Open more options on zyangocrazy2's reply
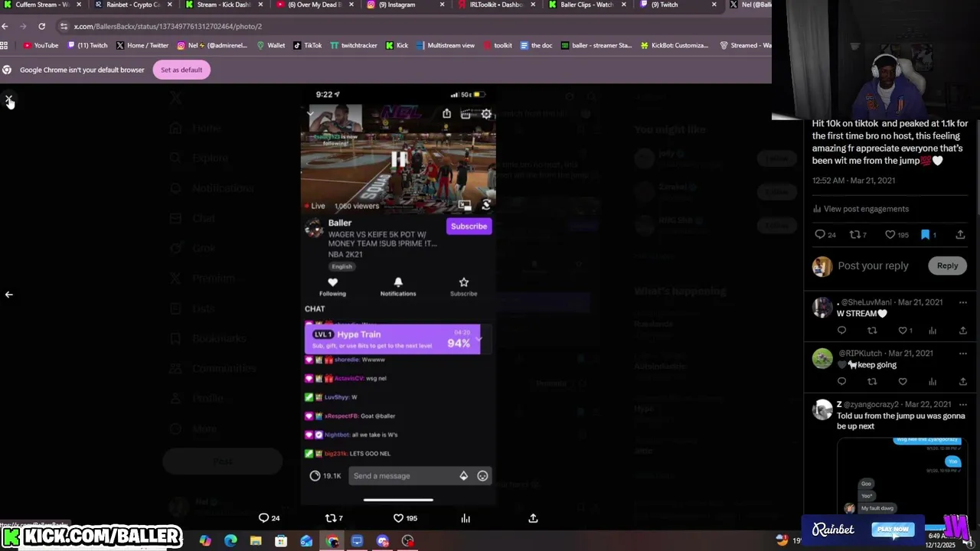The height and width of the screenshot is (551, 980). [963, 404]
